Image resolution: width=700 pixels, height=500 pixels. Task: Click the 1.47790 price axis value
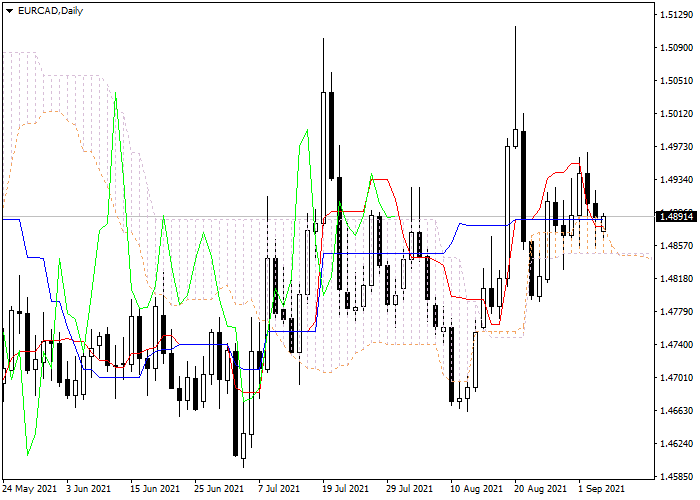point(676,312)
